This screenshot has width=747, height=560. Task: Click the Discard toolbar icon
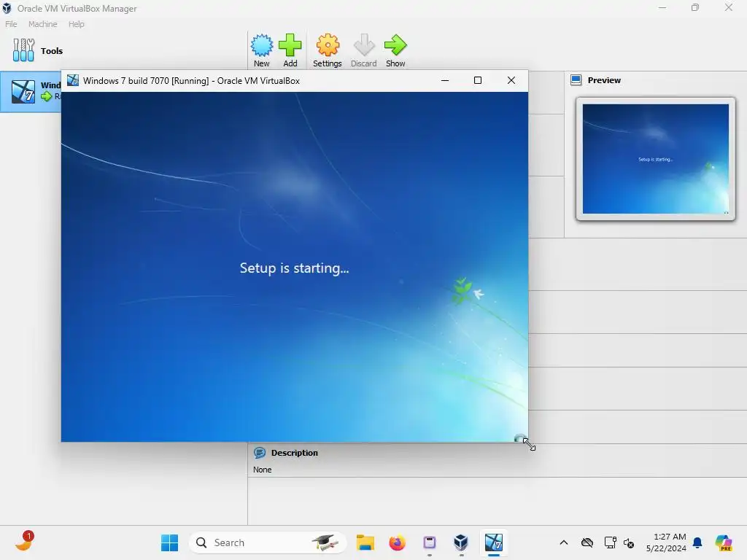pyautogui.click(x=364, y=46)
